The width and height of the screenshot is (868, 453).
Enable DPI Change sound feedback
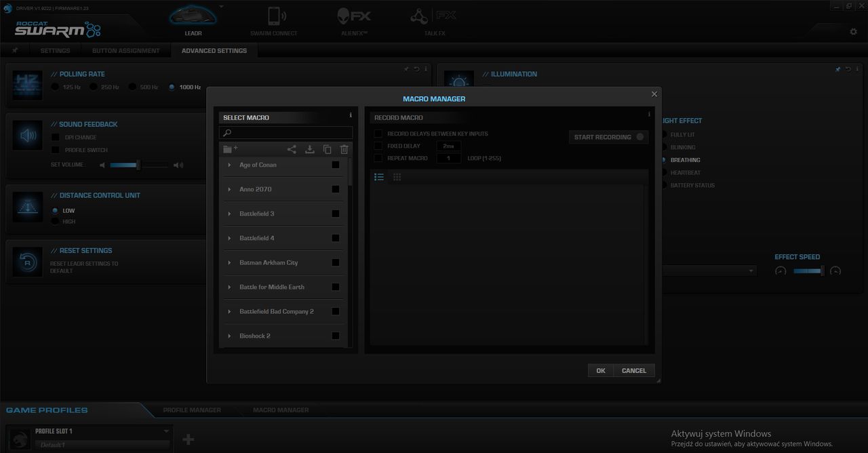pos(56,138)
